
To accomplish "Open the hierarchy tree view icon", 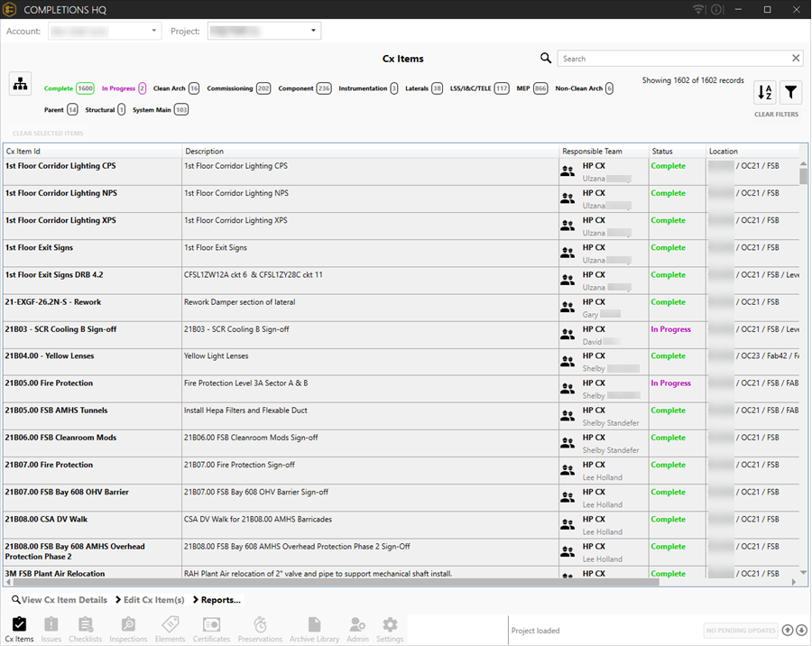I will (20, 84).
